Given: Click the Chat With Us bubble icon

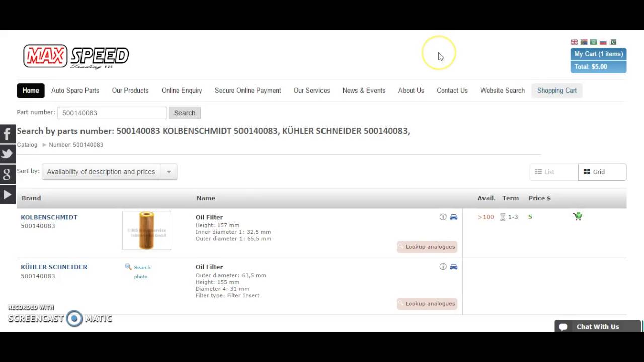Looking at the screenshot, I should (x=563, y=327).
